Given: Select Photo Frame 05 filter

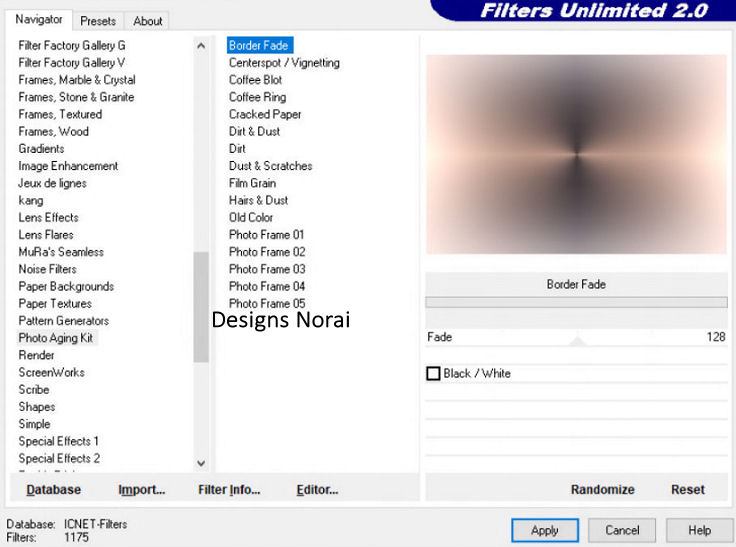Looking at the screenshot, I should tap(267, 304).
